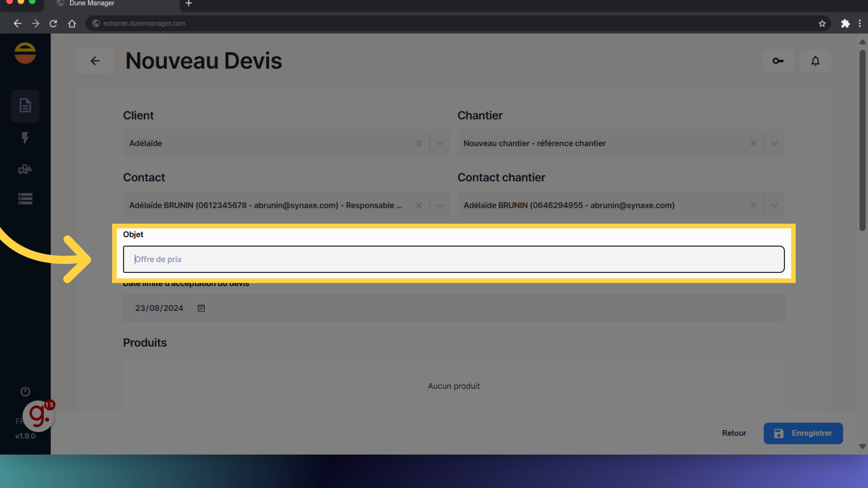Clear the Adélaïde client selection
Viewport: 868px width, 488px height.
[419, 144]
